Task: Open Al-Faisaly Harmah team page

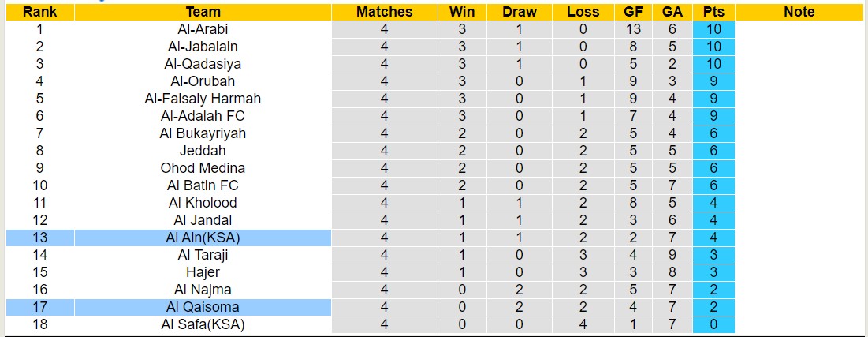Action: pyautogui.click(x=203, y=99)
